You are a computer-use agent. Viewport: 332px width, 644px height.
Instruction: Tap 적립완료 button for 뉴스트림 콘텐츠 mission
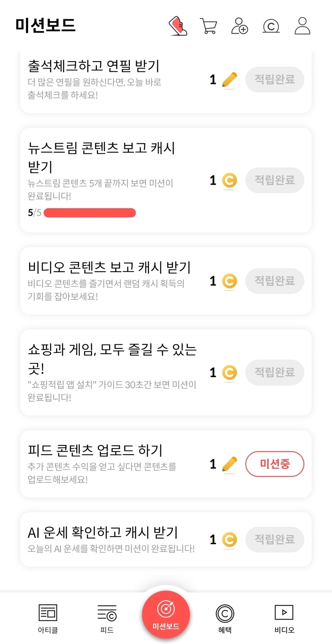[x=274, y=180]
